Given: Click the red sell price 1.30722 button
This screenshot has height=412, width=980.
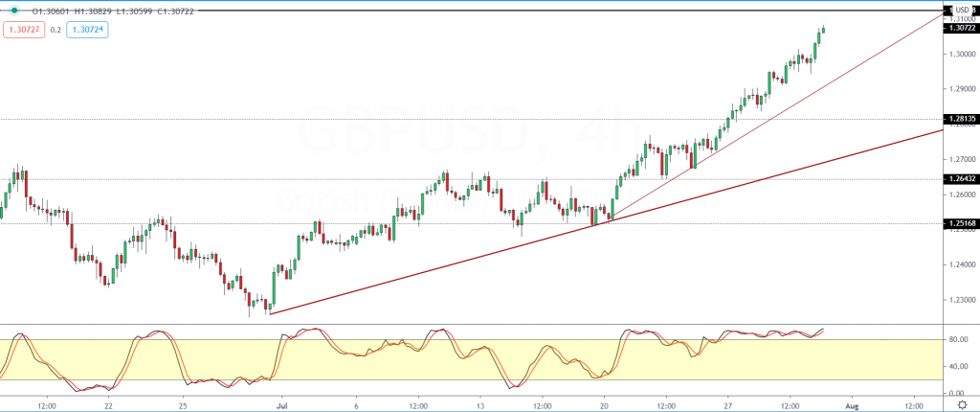Looking at the screenshot, I should [x=24, y=30].
